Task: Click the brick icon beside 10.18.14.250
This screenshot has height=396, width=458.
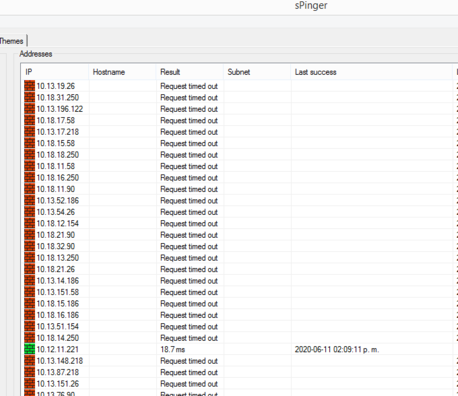Action: click(x=29, y=338)
